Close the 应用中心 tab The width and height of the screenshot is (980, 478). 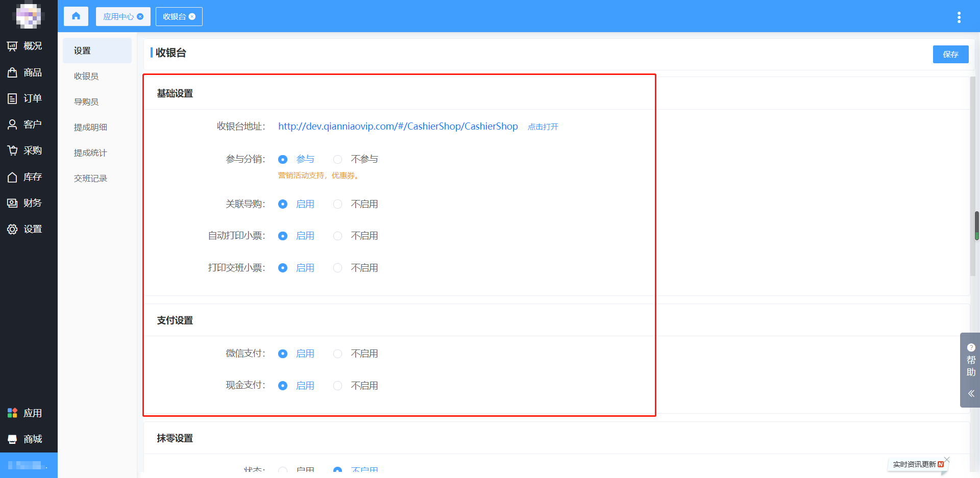pyautogui.click(x=140, y=17)
